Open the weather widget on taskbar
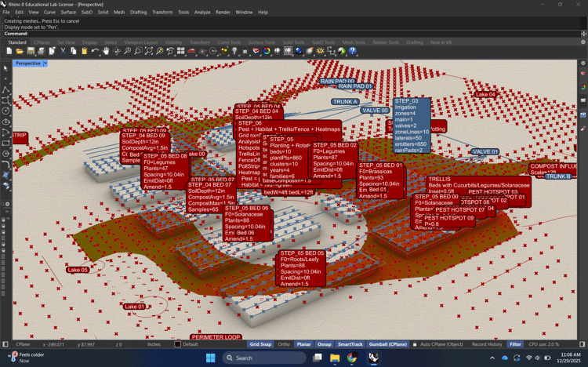 coord(26,358)
